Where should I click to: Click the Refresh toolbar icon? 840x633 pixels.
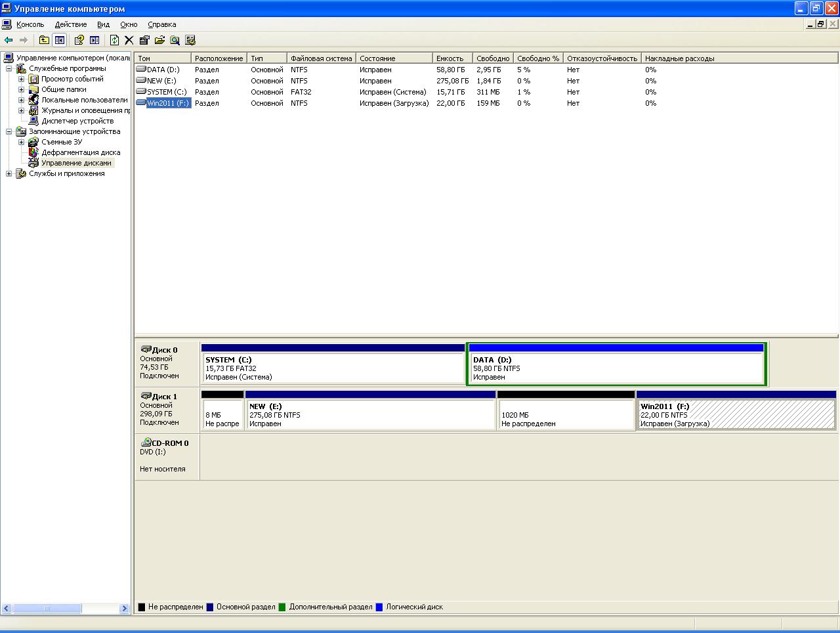coord(114,40)
